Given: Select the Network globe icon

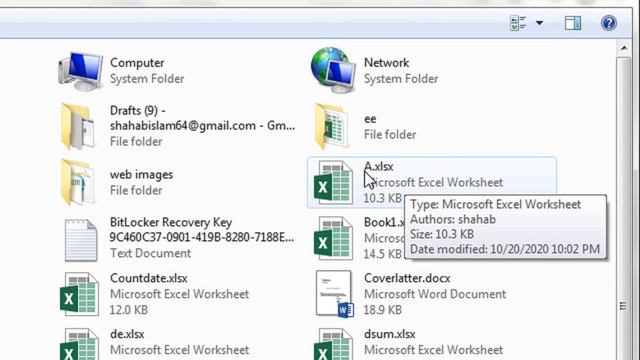Looking at the screenshot, I should click(333, 70).
